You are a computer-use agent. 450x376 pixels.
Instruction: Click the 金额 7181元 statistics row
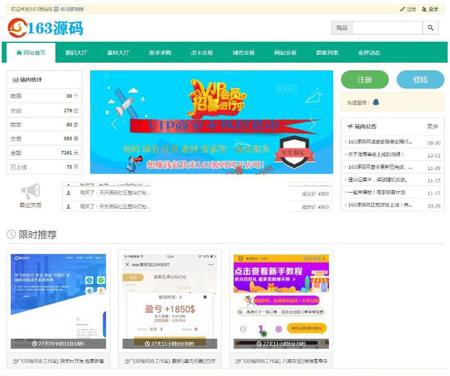click(44, 153)
